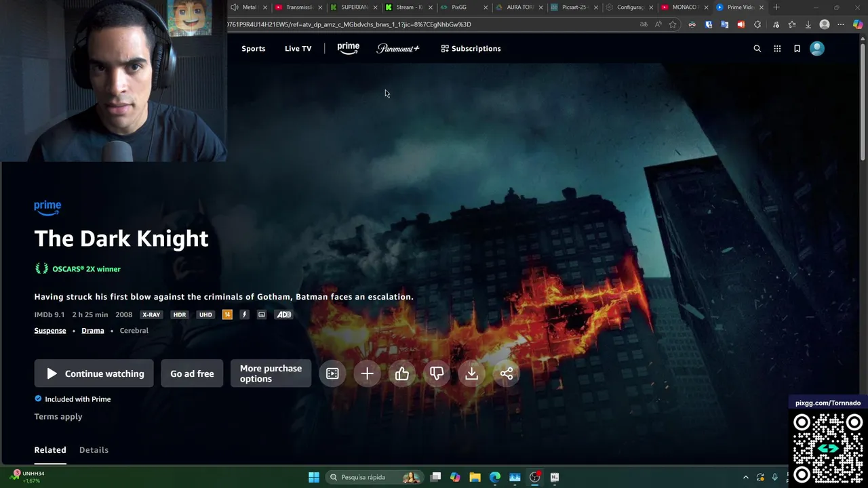This screenshot has width=868, height=488.
Task: Switch to the Related tab
Action: click(50, 450)
